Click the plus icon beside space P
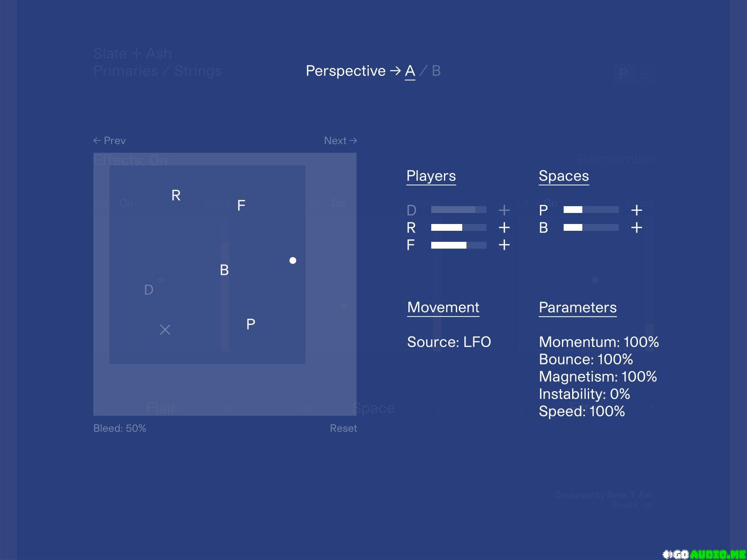 coord(636,210)
